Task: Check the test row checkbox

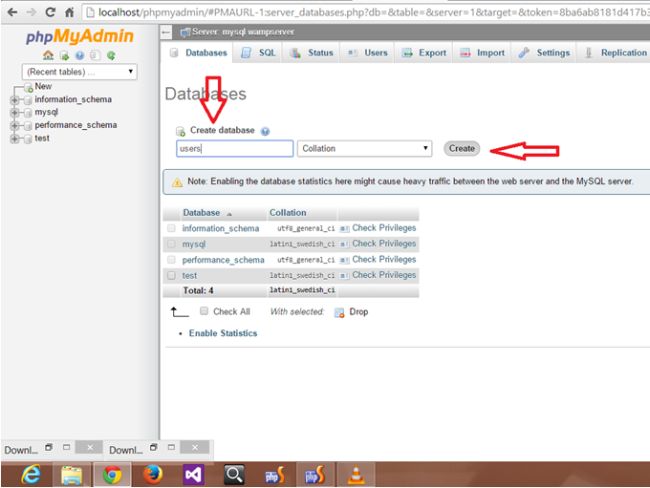Action: pyautogui.click(x=171, y=275)
